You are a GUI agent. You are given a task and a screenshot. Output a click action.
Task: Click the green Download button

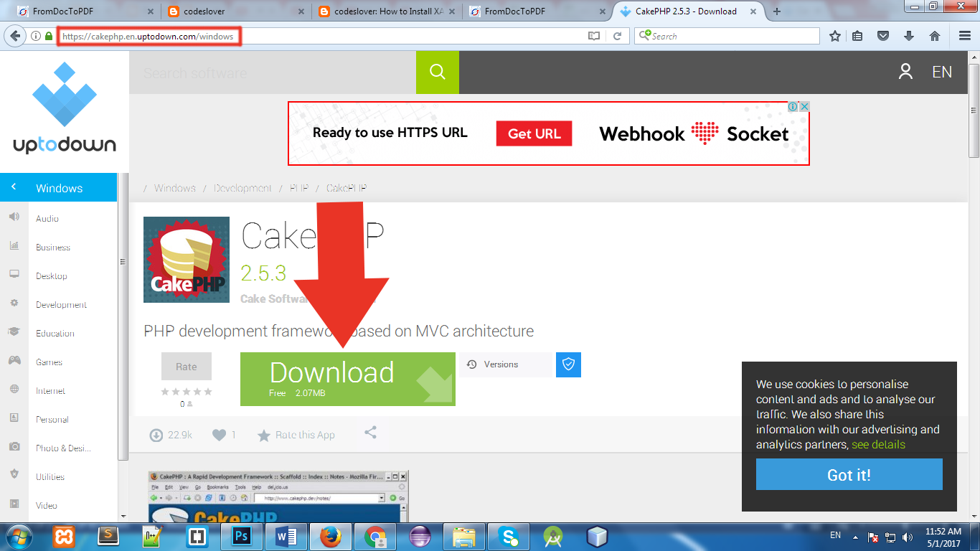pyautogui.click(x=347, y=379)
